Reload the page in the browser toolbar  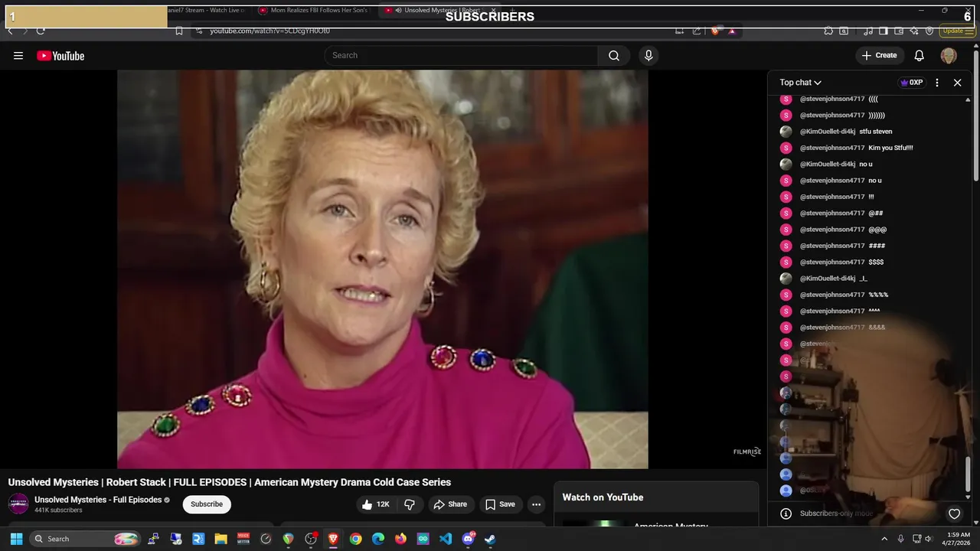pos(41,31)
